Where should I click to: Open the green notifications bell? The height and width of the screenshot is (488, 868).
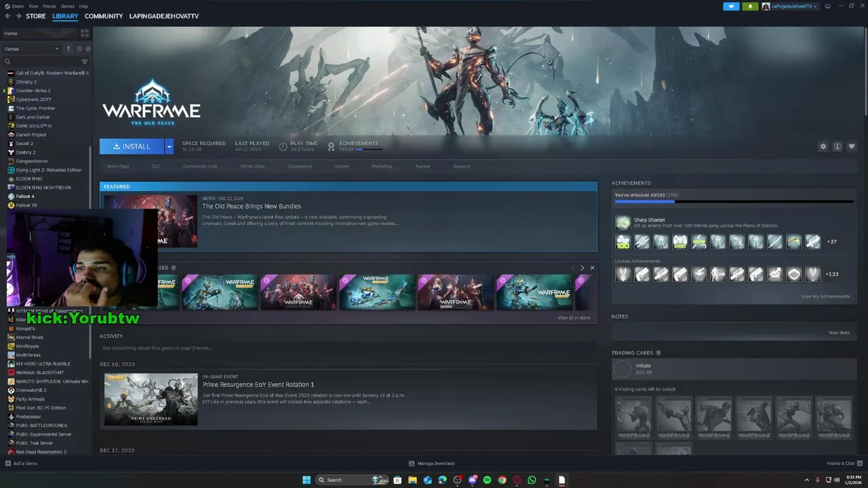pos(750,6)
